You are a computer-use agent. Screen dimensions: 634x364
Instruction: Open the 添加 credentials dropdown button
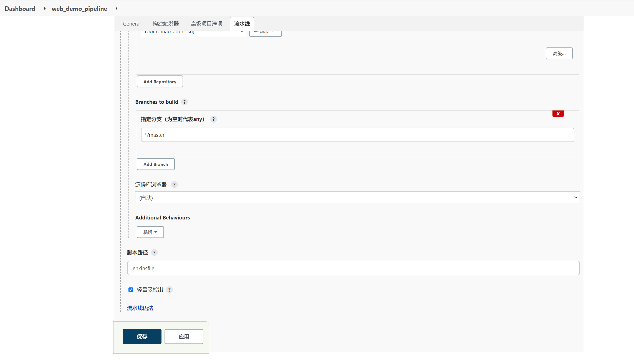click(266, 33)
